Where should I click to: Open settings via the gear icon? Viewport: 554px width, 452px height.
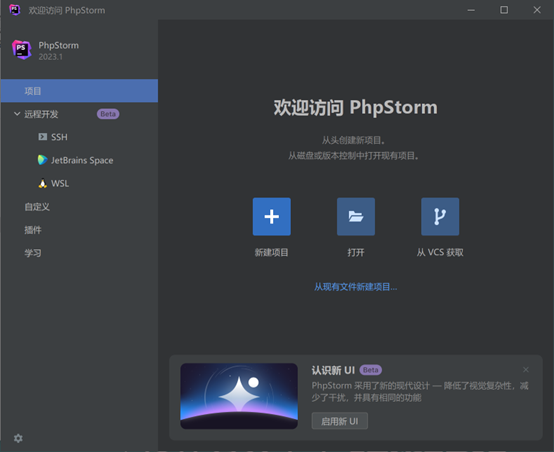tap(18, 438)
